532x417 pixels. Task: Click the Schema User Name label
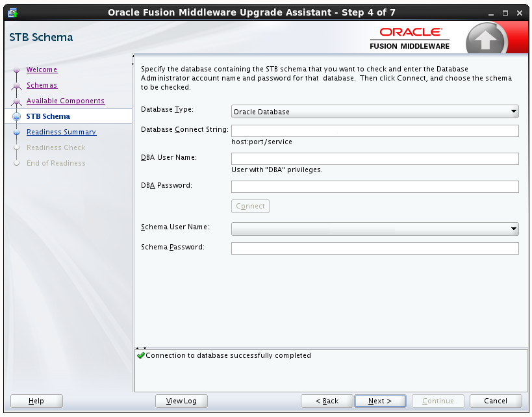(x=175, y=227)
